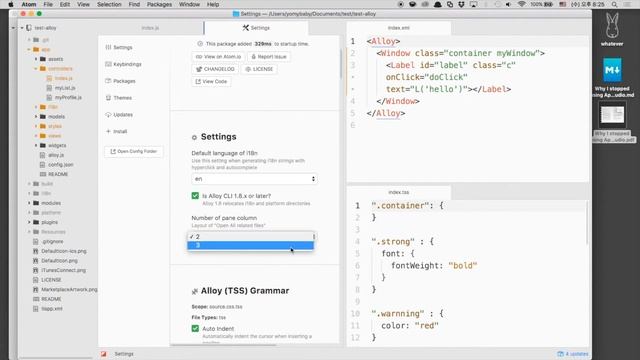The width and height of the screenshot is (640, 360).
Task: Open DefaultIcon-ios.png in tree
Action: [x=64, y=251]
